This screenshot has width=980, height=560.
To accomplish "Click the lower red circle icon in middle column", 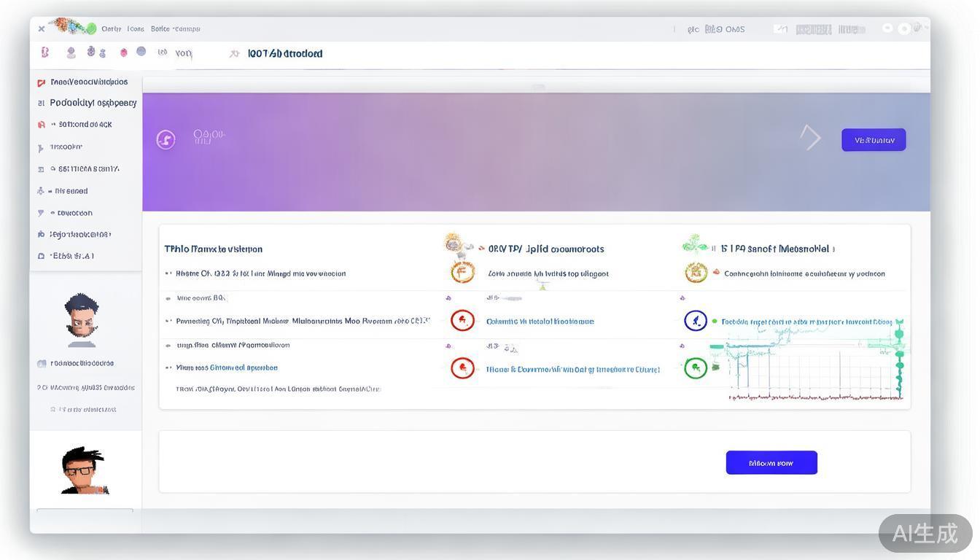I will coord(462,367).
